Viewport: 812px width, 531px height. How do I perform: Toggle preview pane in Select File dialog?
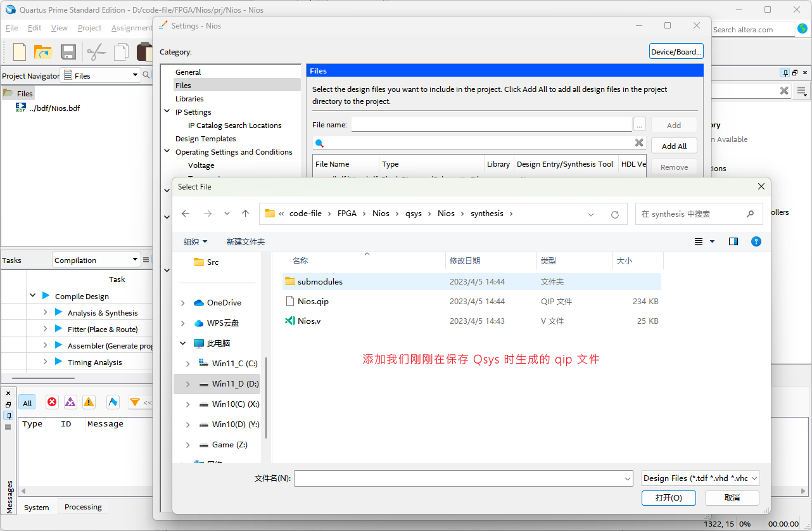click(x=733, y=241)
